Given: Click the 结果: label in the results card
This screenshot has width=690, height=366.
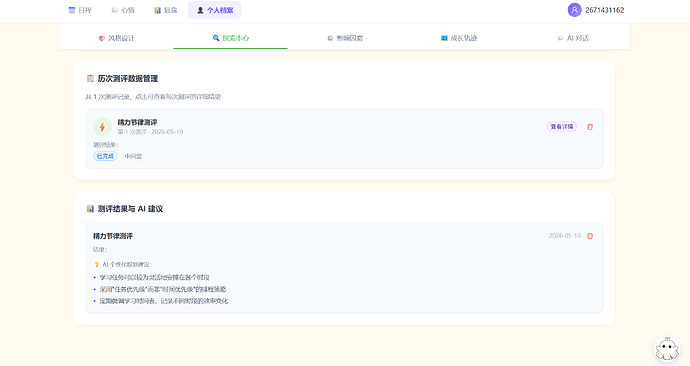Looking at the screenshot, I should [x=99, y=249].
